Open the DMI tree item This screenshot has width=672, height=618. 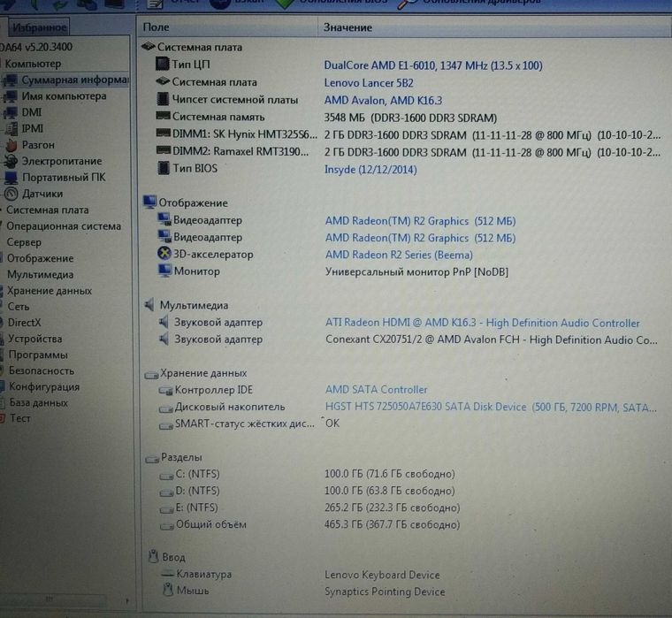point(32,112)
